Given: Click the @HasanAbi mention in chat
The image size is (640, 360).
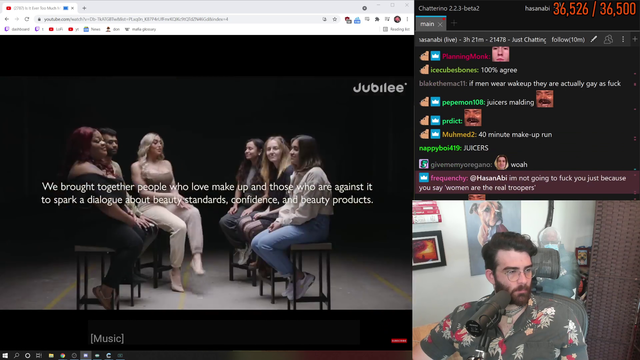Looking at the screenshot, I should 488,178.
